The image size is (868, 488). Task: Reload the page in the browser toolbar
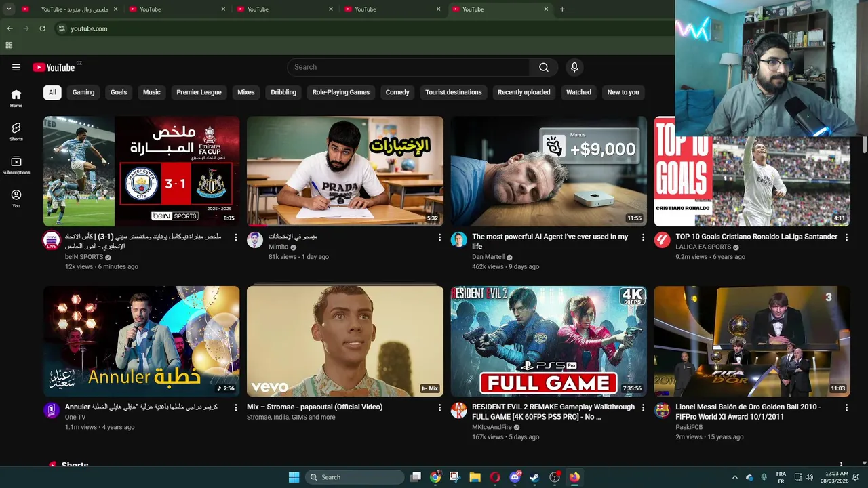(42, 28)
